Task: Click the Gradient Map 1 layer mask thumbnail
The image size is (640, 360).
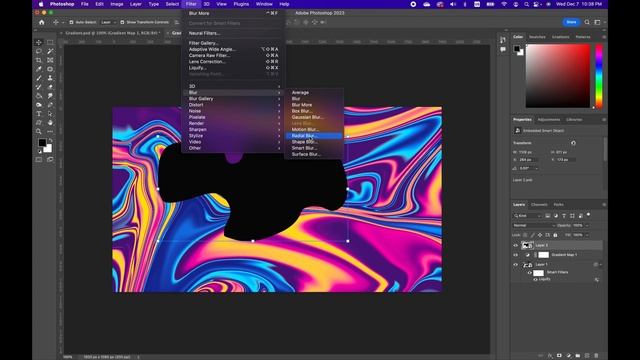Action: tap(544, 255)
